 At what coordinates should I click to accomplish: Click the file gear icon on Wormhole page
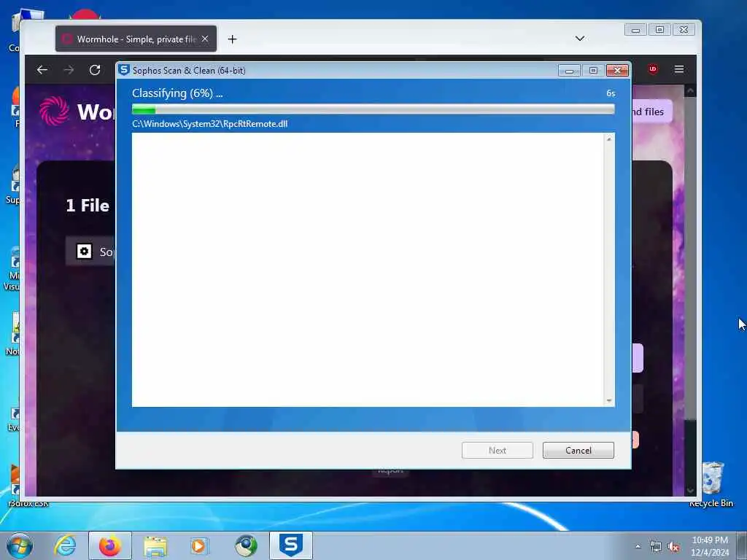tap(85, 251)
